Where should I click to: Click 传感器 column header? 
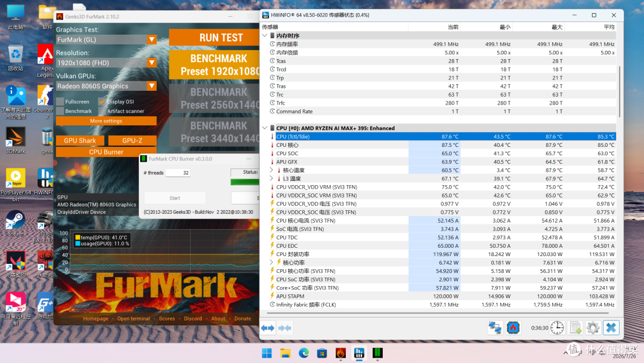point(335,27)
